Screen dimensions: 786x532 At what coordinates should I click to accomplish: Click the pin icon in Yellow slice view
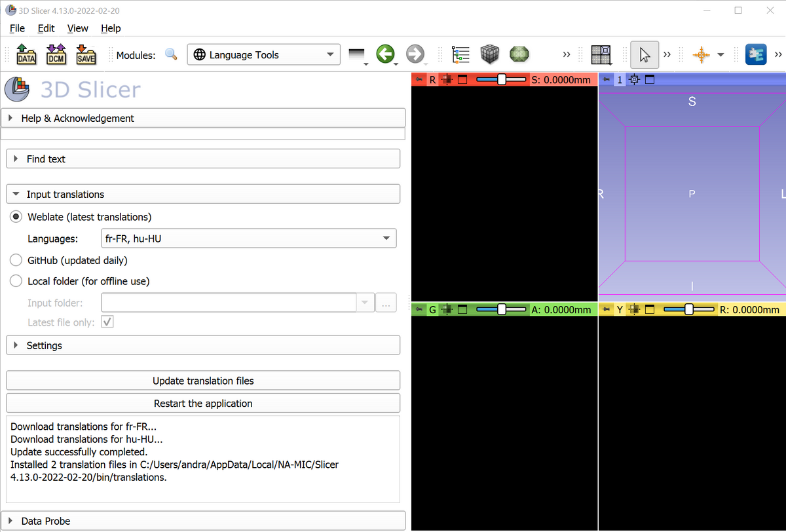coord(606,309)
